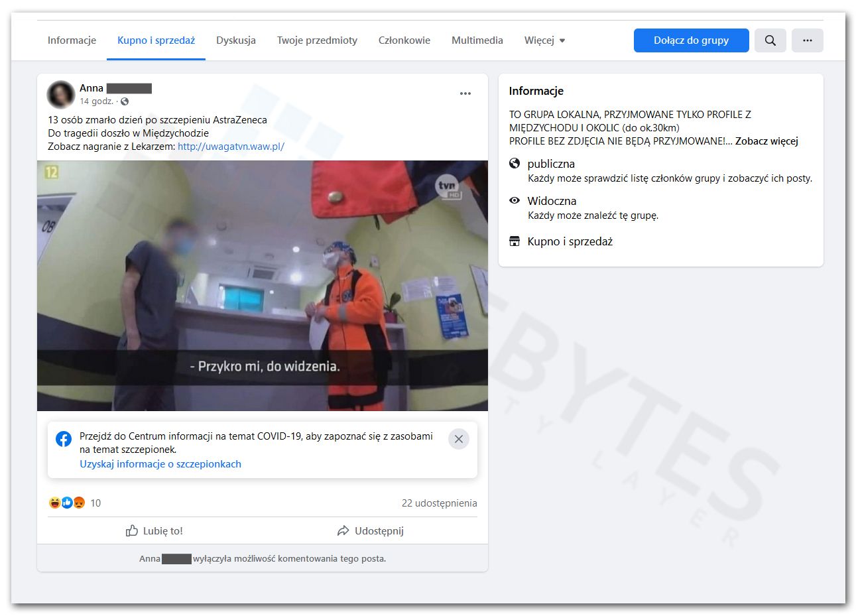
Task: Open the TVN video thumbnail
Action: pos(263,286)
